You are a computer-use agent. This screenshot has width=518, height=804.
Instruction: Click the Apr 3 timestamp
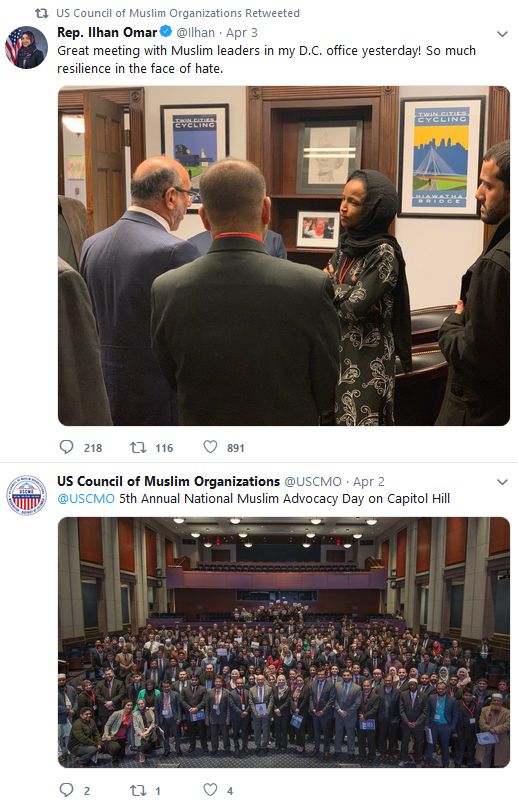(x=242, y=33)
